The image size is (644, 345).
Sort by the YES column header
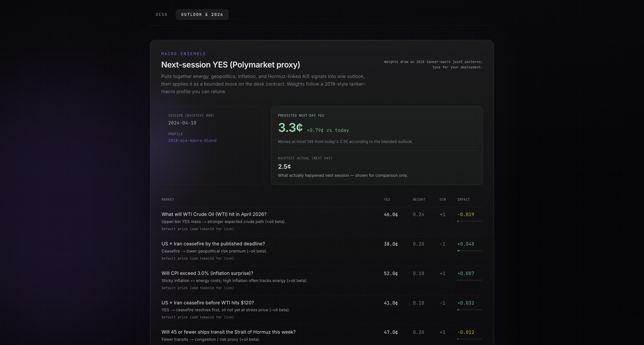[x=387, y=200]
